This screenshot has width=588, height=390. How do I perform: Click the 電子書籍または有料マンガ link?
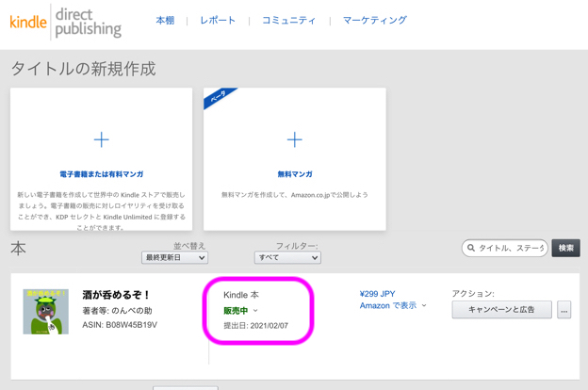(x=102, y=174)
